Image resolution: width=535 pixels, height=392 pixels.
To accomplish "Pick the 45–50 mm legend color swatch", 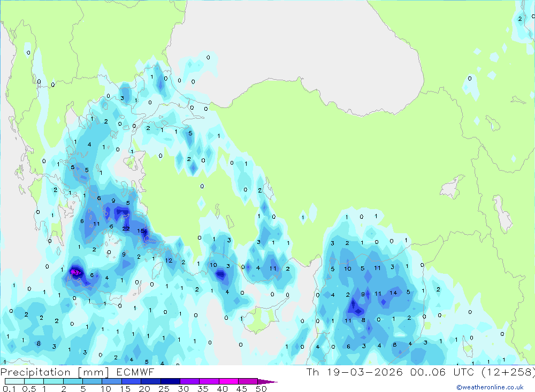I will coord(248,381).
